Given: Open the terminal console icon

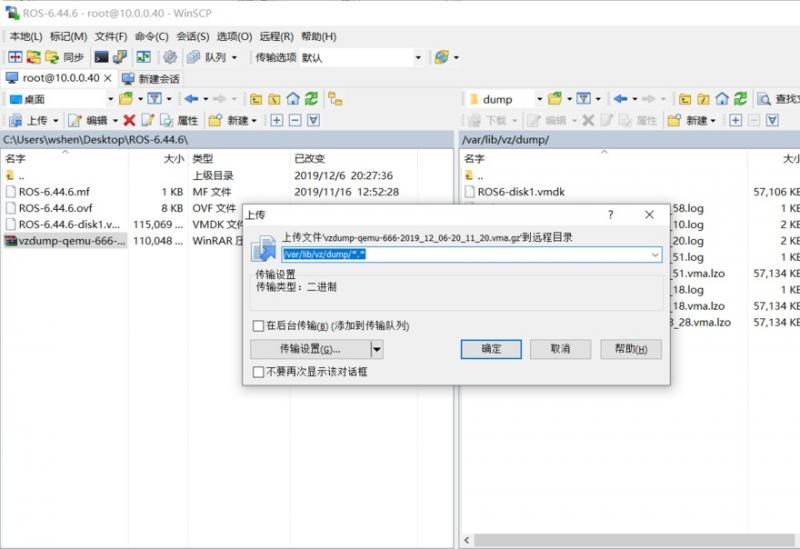Looking at the screenshot, I should 102,57.
